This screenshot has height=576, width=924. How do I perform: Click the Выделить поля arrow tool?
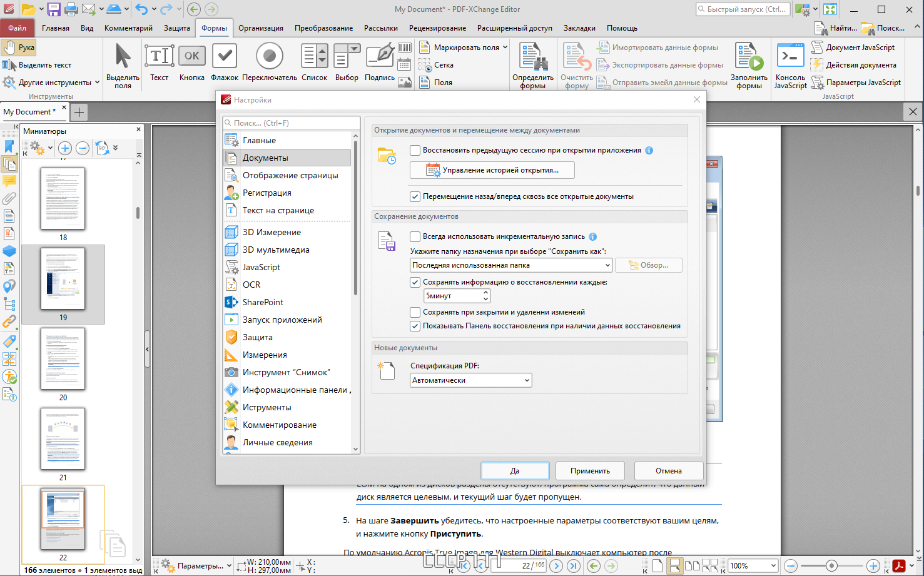[123, 66]
